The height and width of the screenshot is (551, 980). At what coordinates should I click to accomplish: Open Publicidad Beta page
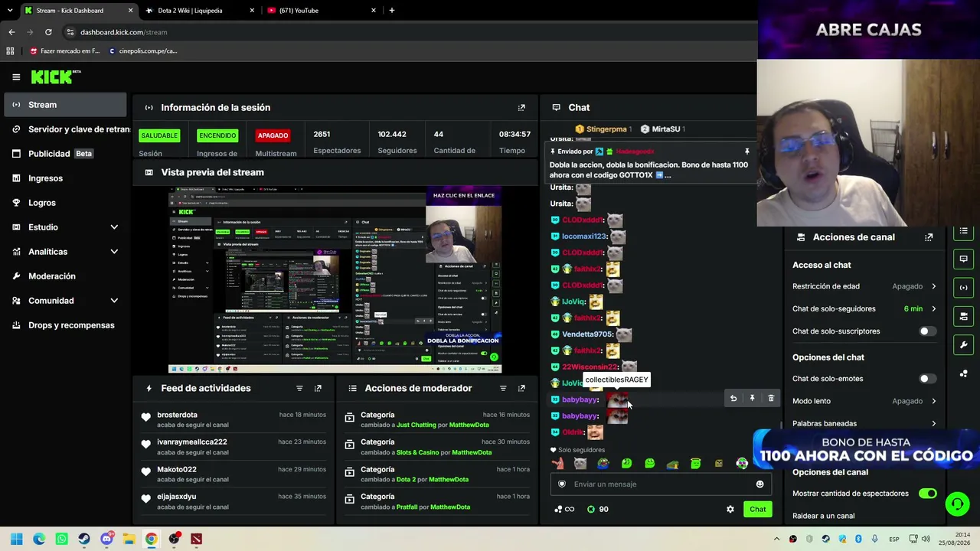click(65, 154)
